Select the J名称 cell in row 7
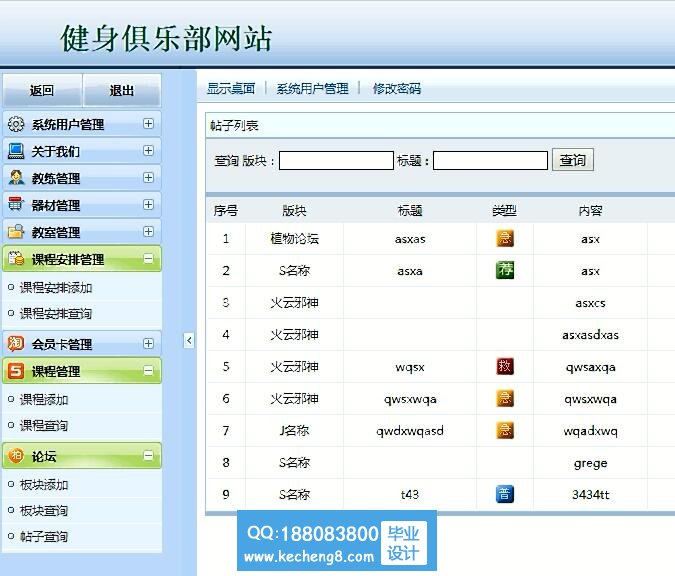Viewport: 675px width, 576px height. tap(294, 430)
